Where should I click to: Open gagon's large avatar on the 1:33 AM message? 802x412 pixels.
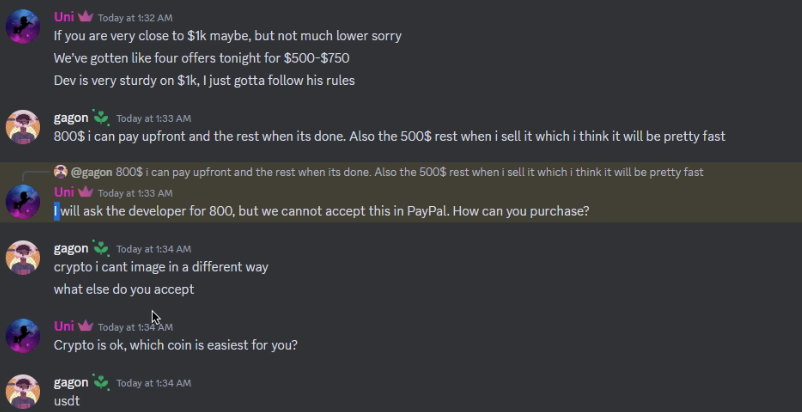[x=23, y=127]
